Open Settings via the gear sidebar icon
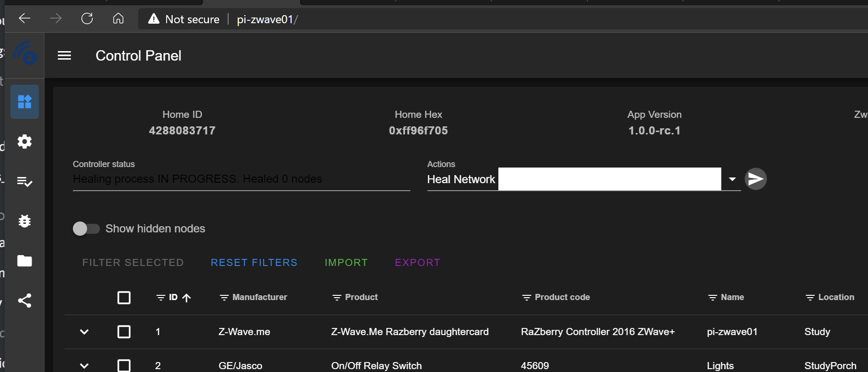The image size is (868, 372). point(25,142)
